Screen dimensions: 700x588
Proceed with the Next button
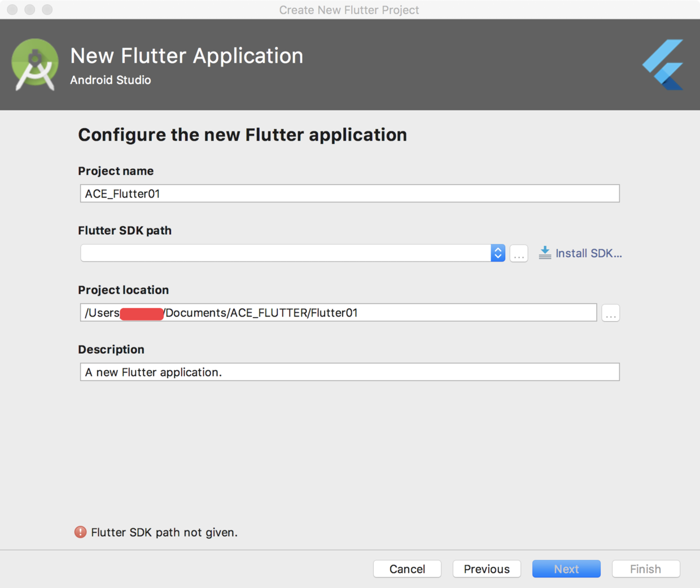(566, 569)
